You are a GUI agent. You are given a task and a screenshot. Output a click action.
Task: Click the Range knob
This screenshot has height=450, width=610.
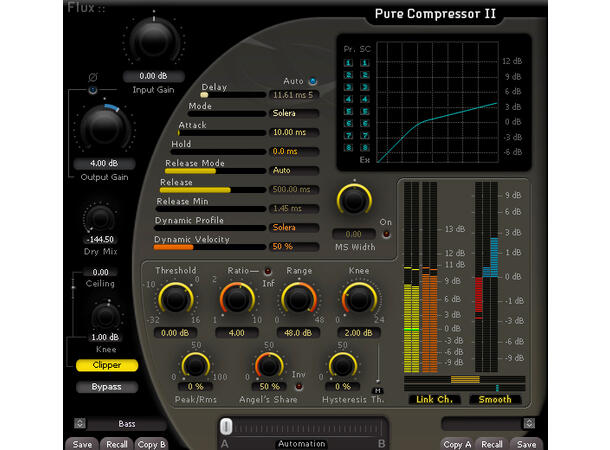point(298,298)
